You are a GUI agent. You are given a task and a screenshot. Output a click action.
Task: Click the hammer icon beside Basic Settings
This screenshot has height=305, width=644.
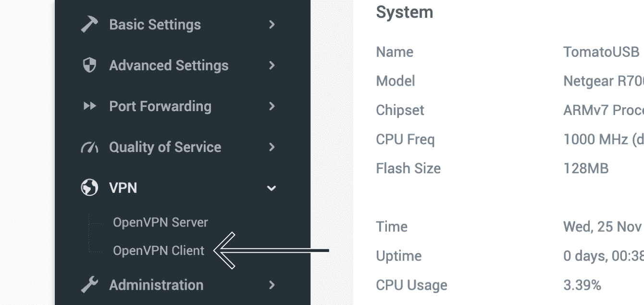89,25
